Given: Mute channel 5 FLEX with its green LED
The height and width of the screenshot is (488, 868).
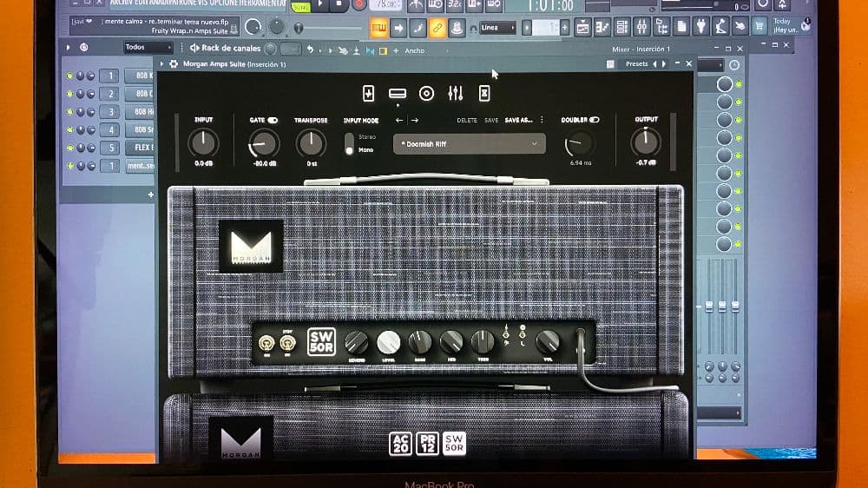Looking at the screenshot, I should (69, 148).
